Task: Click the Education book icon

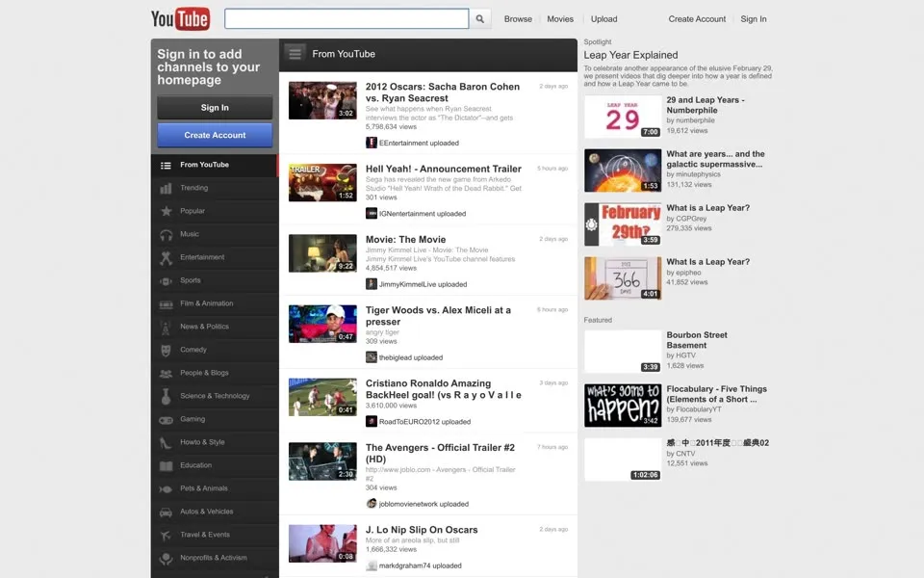Action: (x=167, y=466)
